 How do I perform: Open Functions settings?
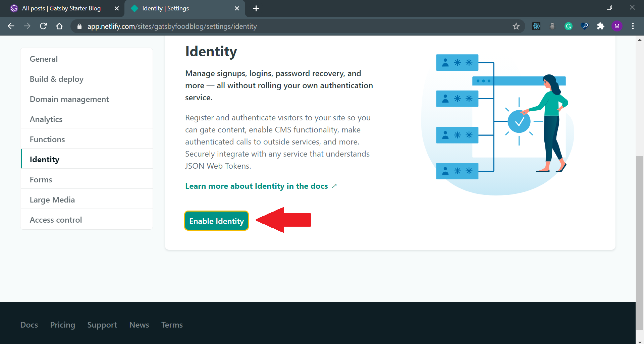87,139
